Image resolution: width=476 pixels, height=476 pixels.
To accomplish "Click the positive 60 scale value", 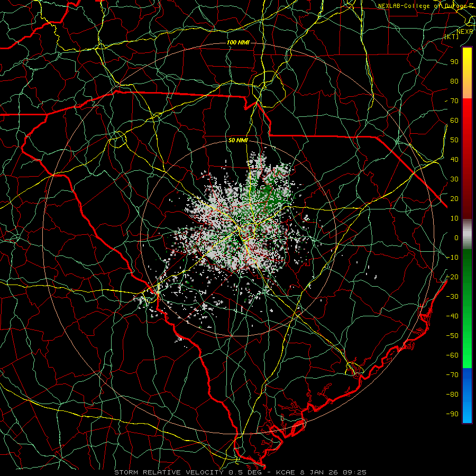I will coord(454,121).
